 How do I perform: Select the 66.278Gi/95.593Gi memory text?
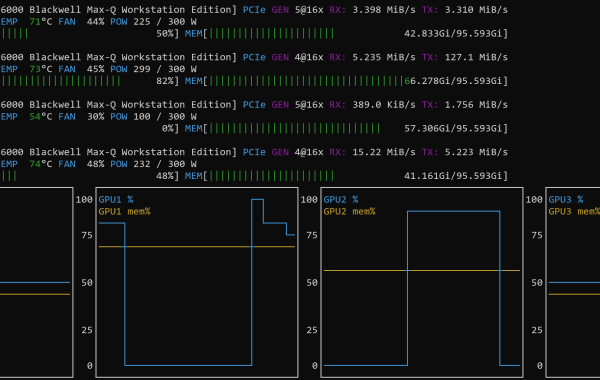453,81
